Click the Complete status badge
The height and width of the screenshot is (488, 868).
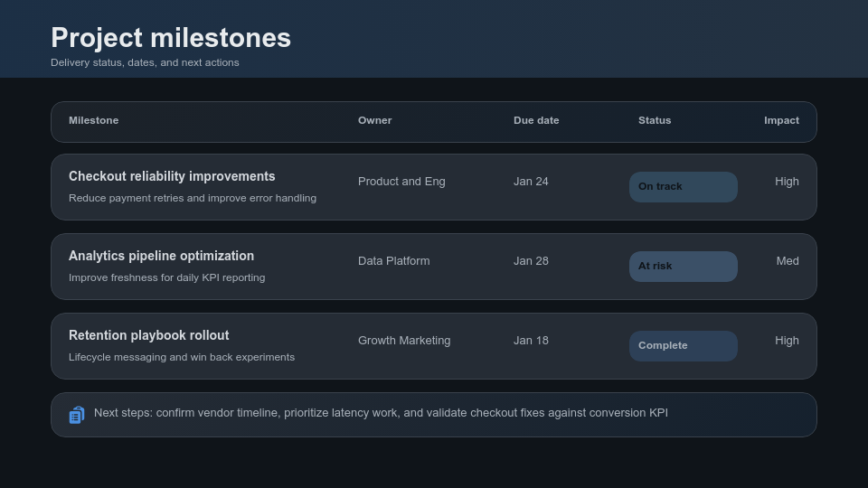[x=683, y=346]
